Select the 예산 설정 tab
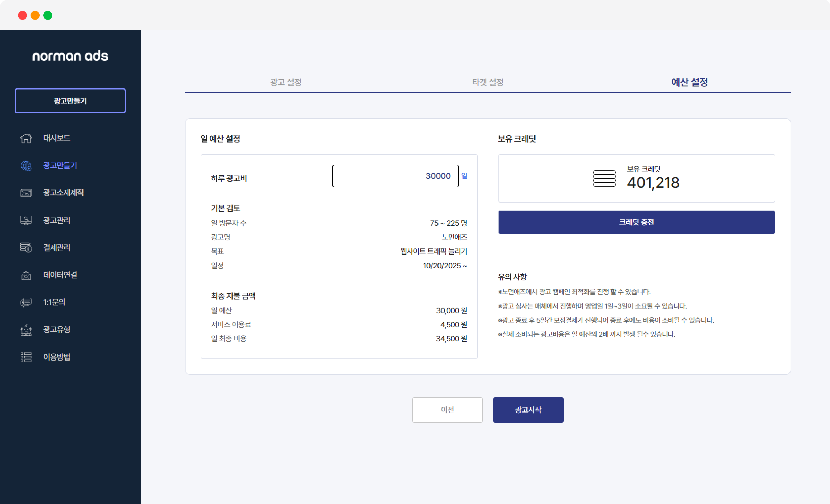 click(689, 82)
